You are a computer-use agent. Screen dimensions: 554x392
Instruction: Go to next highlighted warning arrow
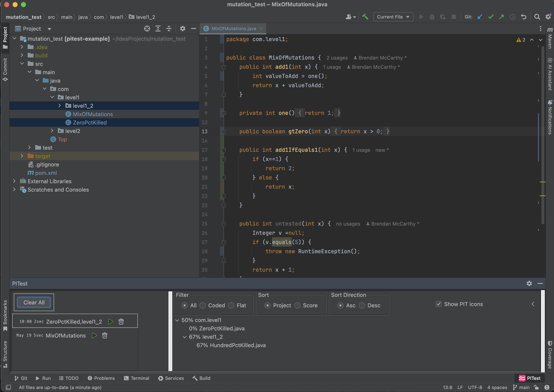(x=541, y=40)
